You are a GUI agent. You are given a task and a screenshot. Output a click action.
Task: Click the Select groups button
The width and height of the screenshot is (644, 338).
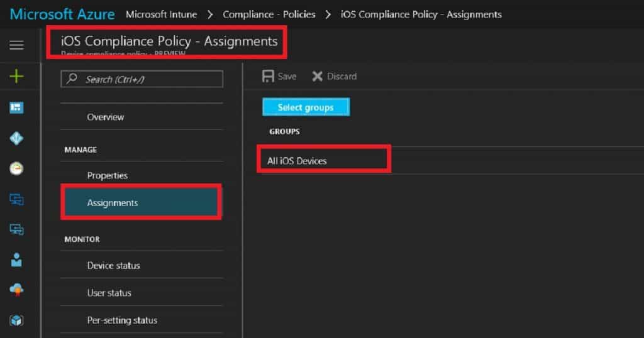pos(306,107)
